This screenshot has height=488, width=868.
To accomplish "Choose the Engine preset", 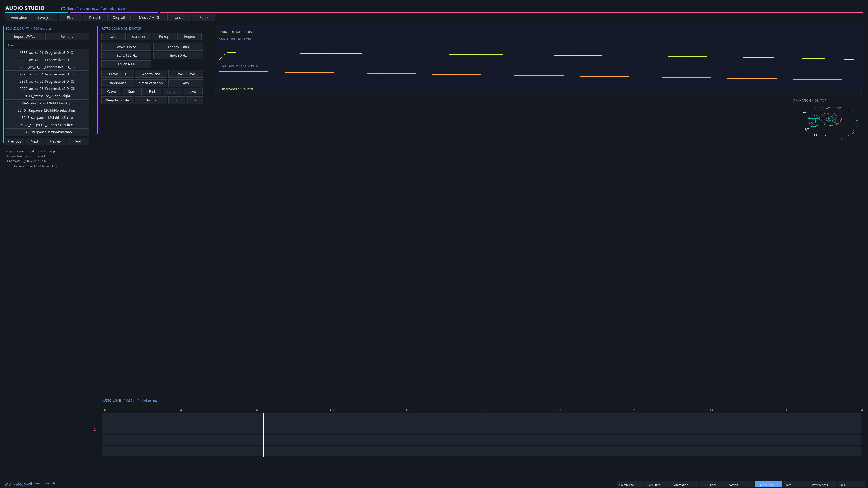I will click(x=189, y=36).
